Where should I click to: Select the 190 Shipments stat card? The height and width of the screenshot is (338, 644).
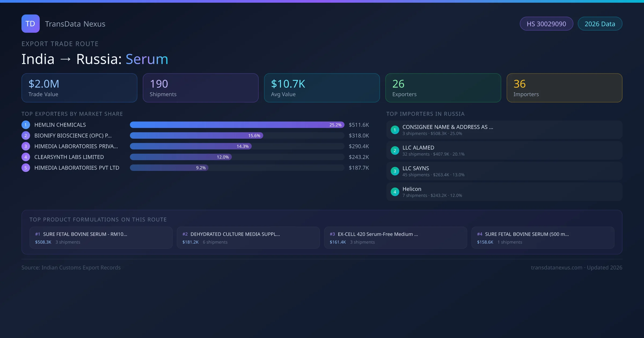200,88
